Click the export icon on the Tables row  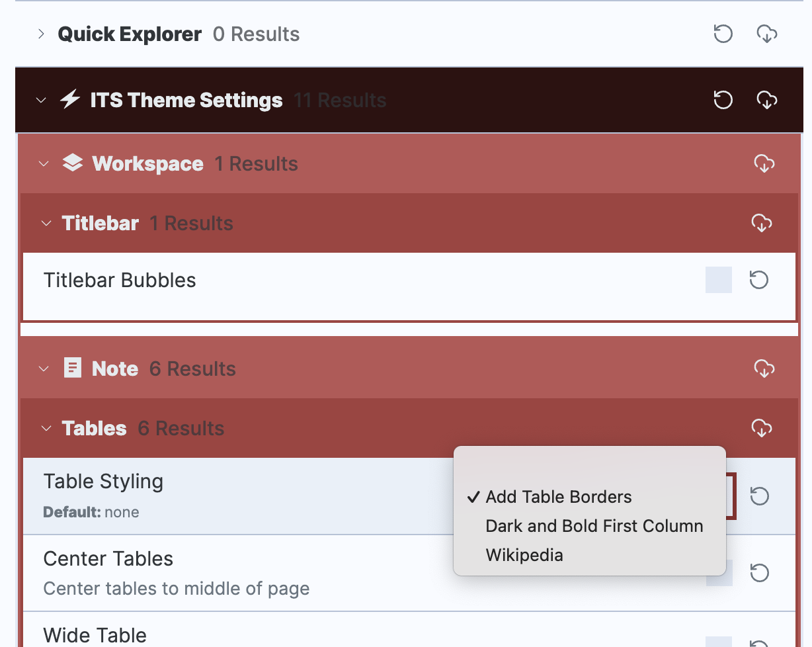click(x=762, y=428)
